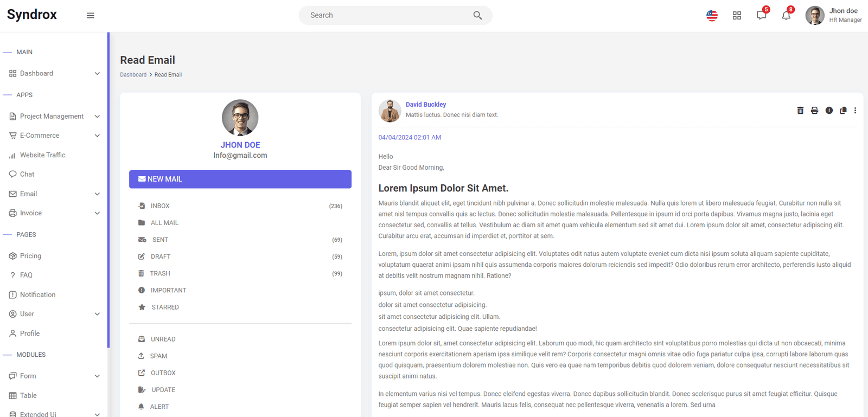The width and height of the screenshot is (868, 417).
Task: Mark email important with exclamation icon
Action: 829,110
